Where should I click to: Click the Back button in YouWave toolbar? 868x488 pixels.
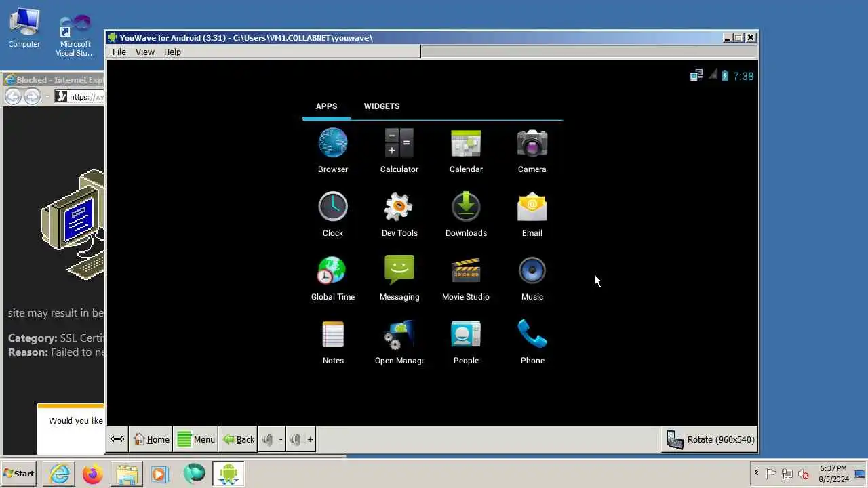(239, 439)
